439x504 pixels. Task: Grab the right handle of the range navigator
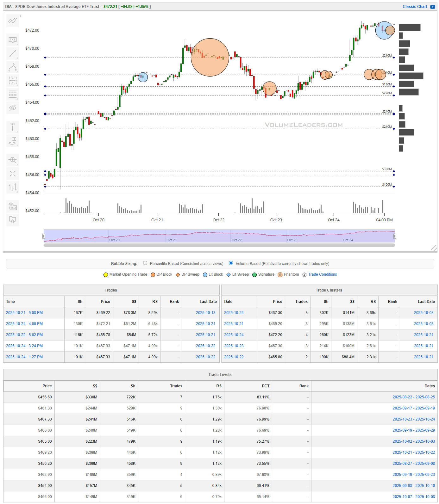395,236
